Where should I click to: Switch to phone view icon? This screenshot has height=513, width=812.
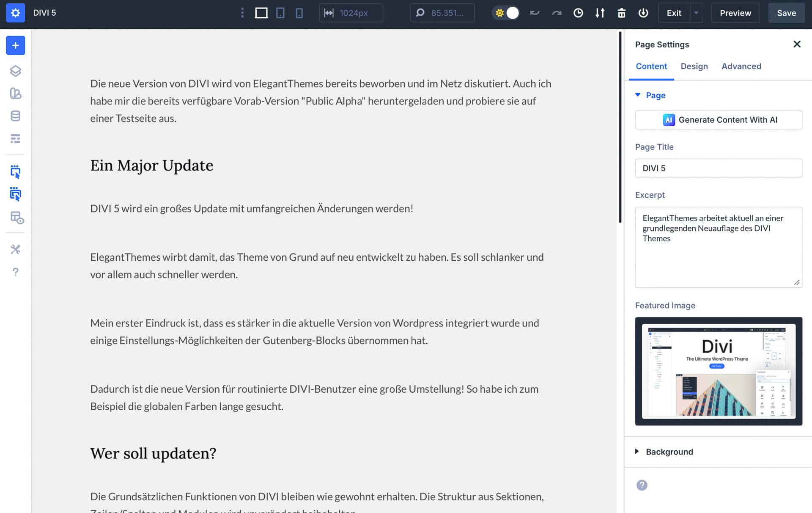[299, 13]
